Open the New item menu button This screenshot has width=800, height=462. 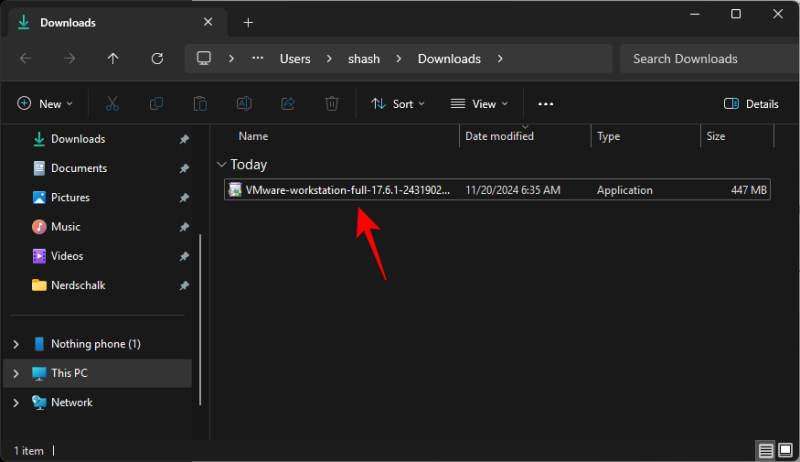tap(44, 104)
